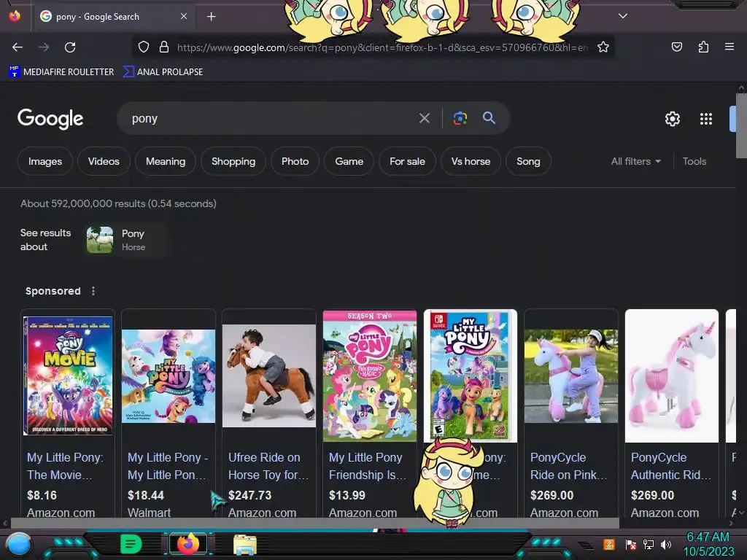The width and height of the screenshot is (747, 560).
Task: Click the Google logo
Action: tap(50, 119)
